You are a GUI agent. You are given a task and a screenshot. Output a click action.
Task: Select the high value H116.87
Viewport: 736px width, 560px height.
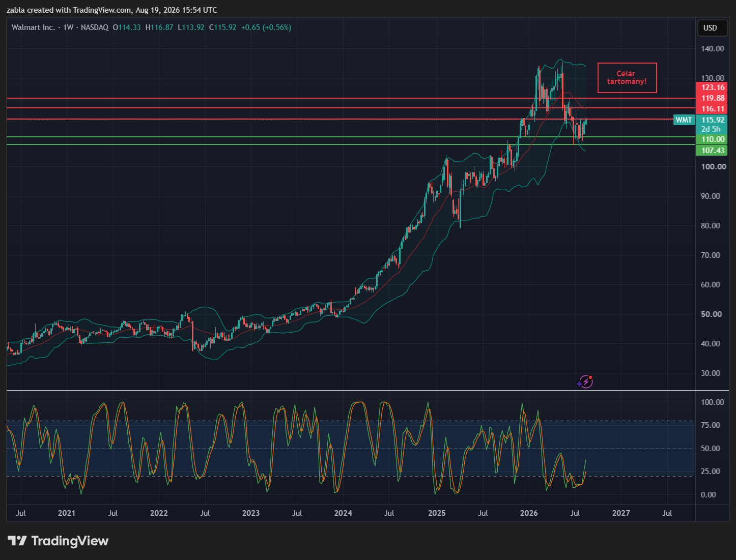[x=159, y=27]
